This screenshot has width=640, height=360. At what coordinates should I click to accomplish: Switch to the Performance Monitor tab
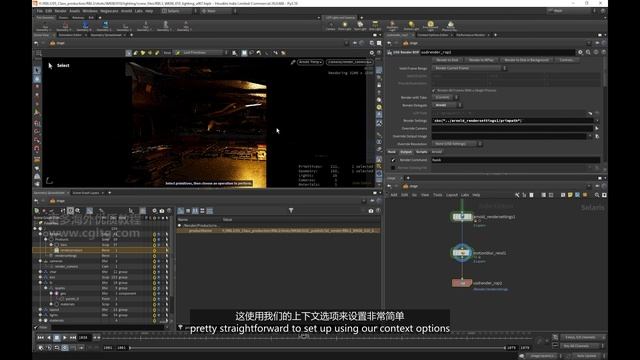[x=470, y=35]
